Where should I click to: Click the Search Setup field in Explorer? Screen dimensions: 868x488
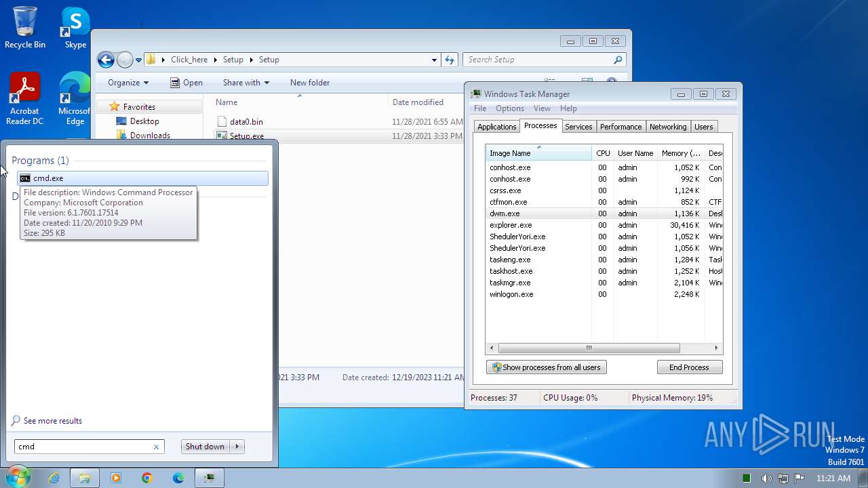[537, 60]
